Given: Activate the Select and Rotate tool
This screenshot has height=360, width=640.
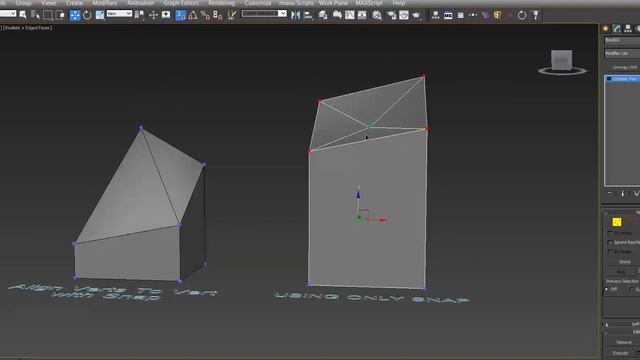Looking at the screenshot, I should (x=87, y=15).
